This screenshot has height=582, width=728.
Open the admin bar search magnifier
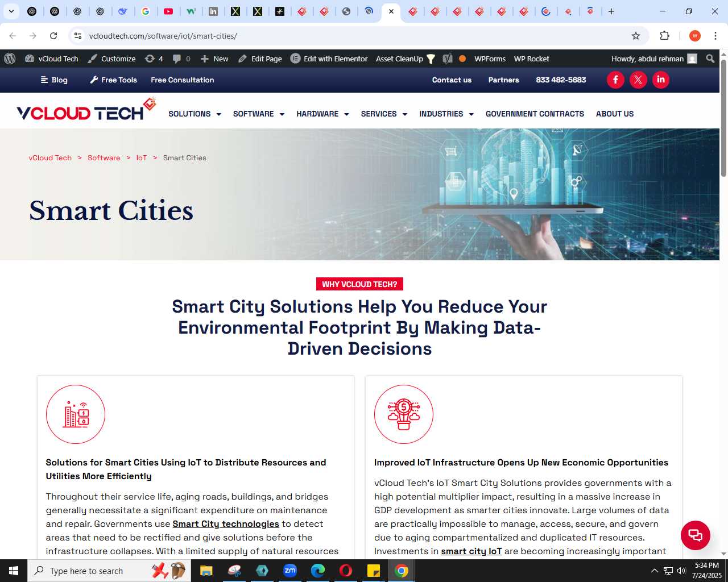(x=710, y=59)
